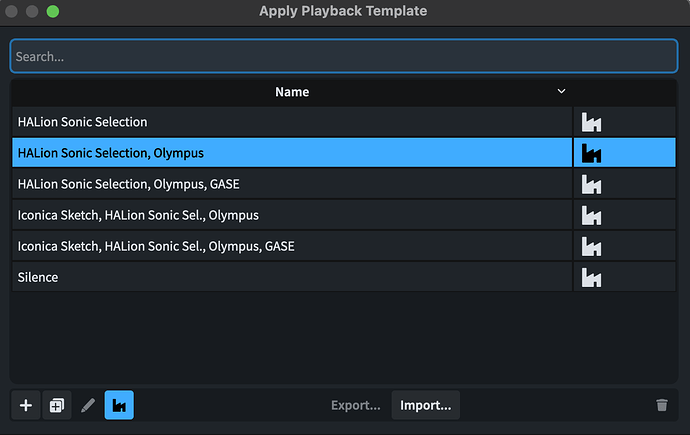
Task: Click factory icon on Iconica Sketch Olympus row
Action: point(591,215)
